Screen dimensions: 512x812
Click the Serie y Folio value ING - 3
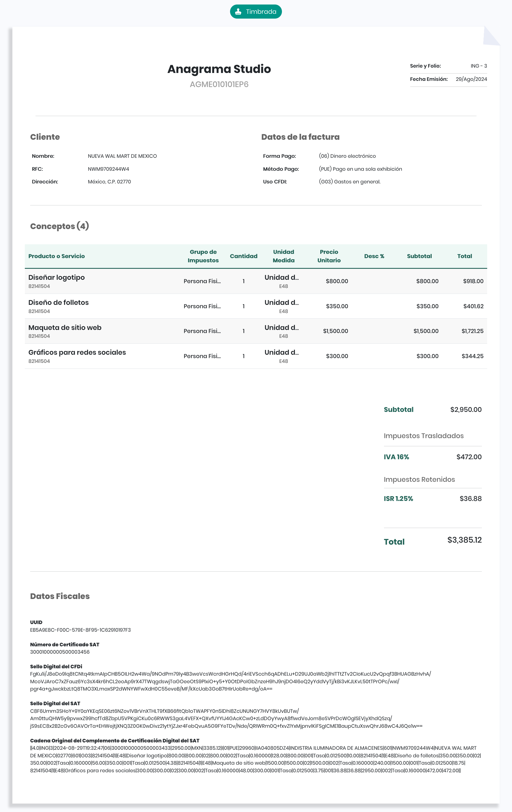pyautogui.click(x=478, y=66)
